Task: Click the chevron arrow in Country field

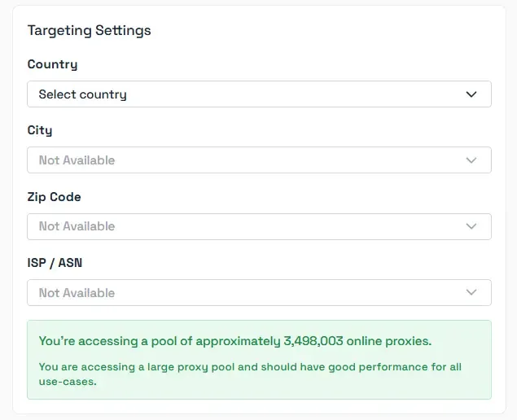Action: pos(471,94)
